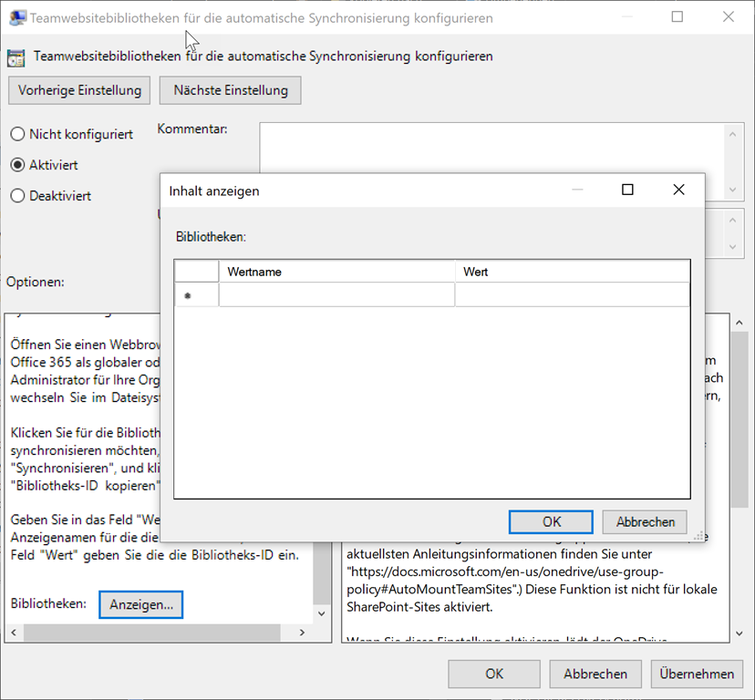Click the main policy window OK button
The image size is (755, 700).
coord(493,674)
